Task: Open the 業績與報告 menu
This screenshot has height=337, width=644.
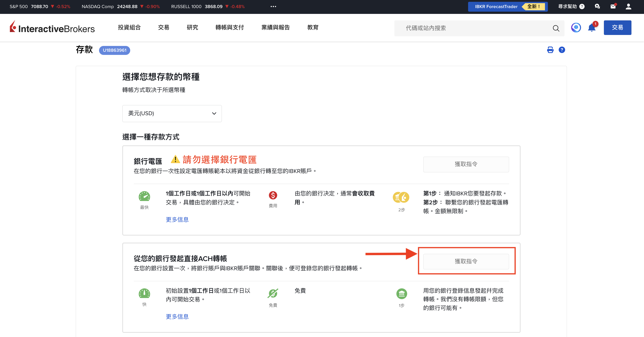Action: coord(275,28)
